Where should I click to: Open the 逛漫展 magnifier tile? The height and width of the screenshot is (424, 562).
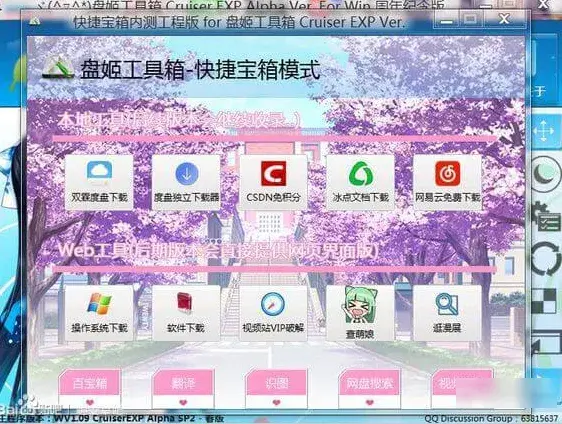tap(447, 313)
